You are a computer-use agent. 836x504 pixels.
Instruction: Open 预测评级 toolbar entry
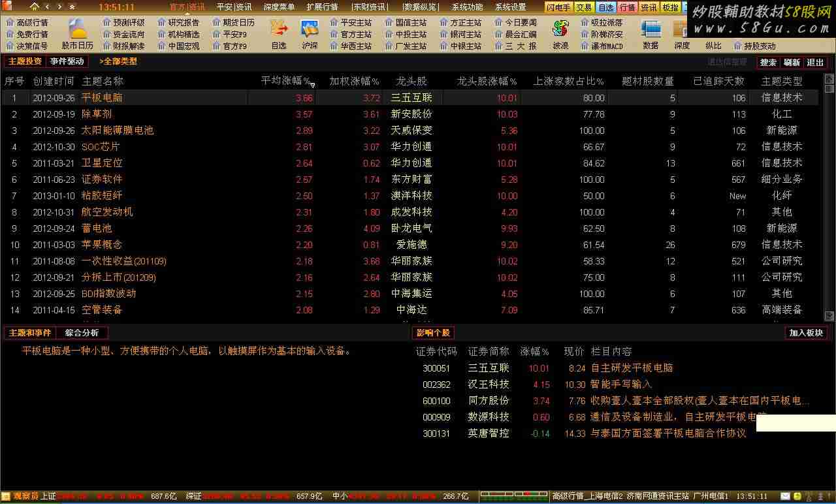click(124, 22)
